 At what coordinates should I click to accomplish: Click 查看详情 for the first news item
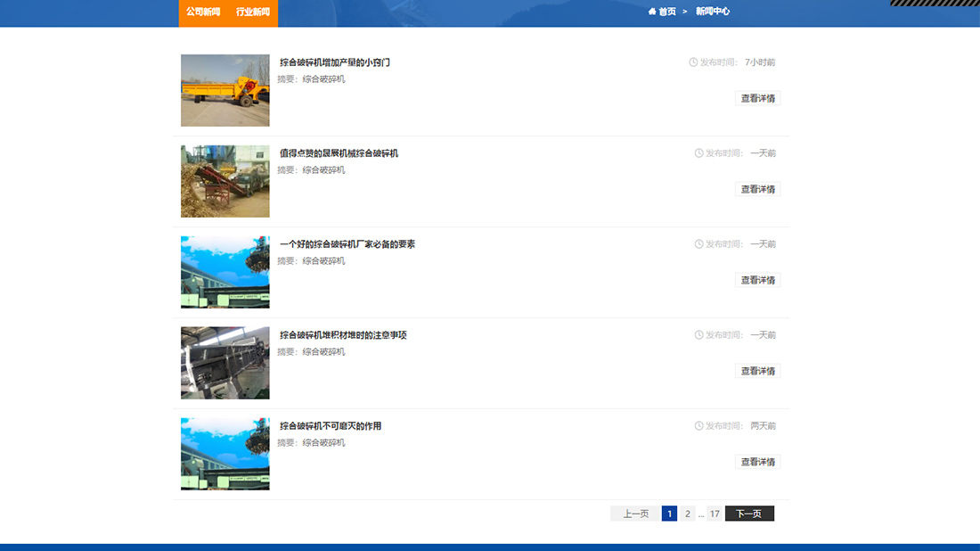pos(756,98)
